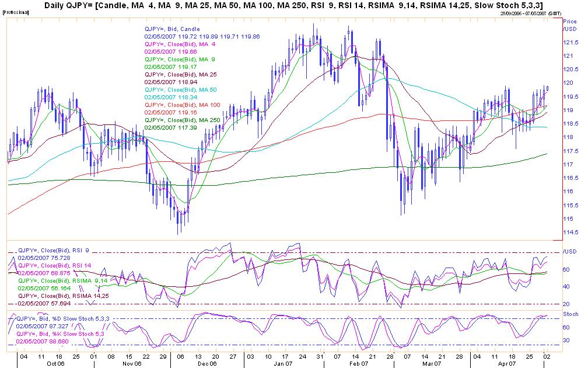Screen dimensions: 588x368
Task: Click the 'Dec 06' month label
Action: pyautogui.click(x=207, y=364)
